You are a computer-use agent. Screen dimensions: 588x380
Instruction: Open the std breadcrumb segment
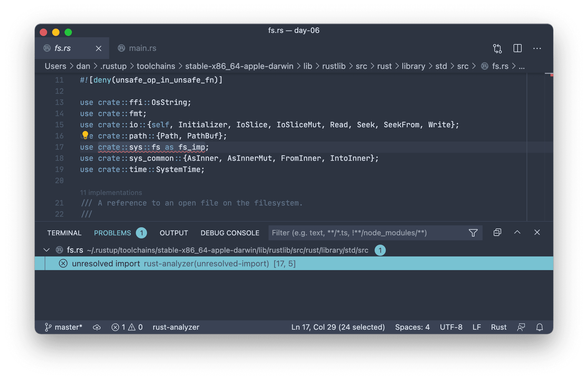click(441, 66)
